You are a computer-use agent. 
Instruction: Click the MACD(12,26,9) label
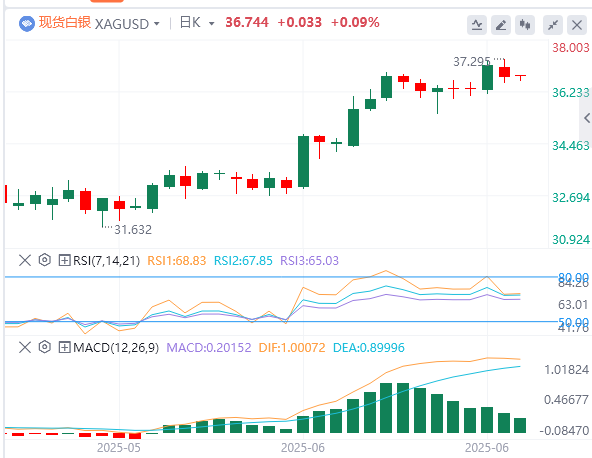pyautogui.click(x=116, y=347)
